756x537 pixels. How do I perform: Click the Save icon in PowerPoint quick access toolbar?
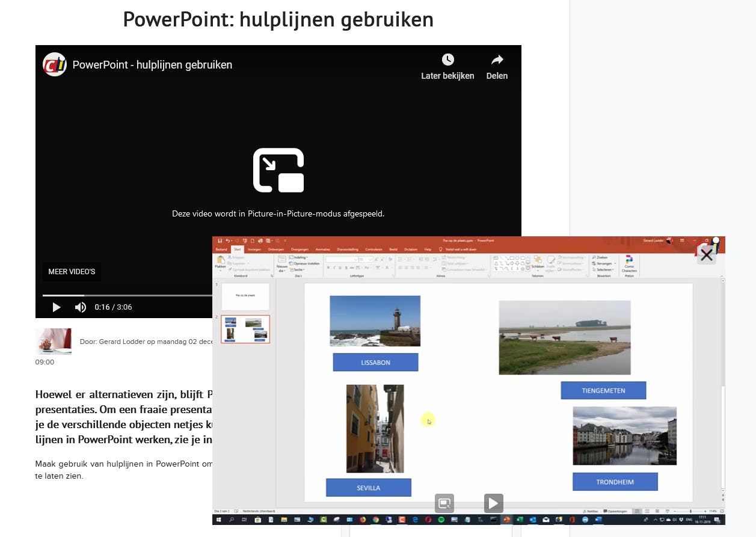click(220, 241)
